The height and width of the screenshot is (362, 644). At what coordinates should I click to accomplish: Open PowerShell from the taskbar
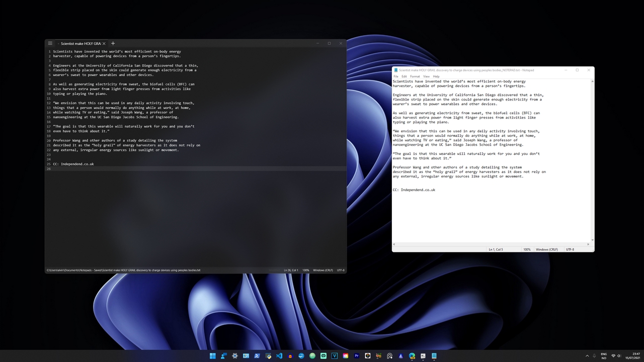click(257, 356)
